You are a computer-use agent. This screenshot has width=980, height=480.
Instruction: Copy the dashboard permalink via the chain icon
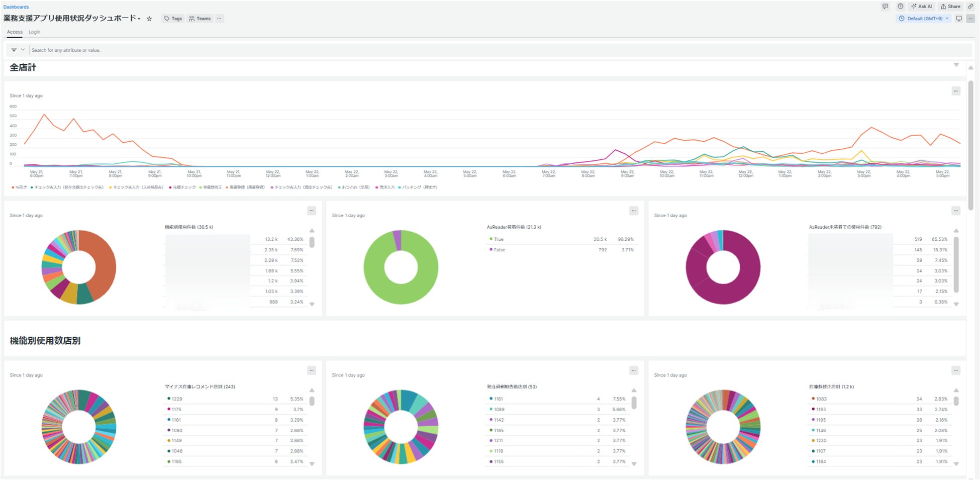(x=970, y=7)
